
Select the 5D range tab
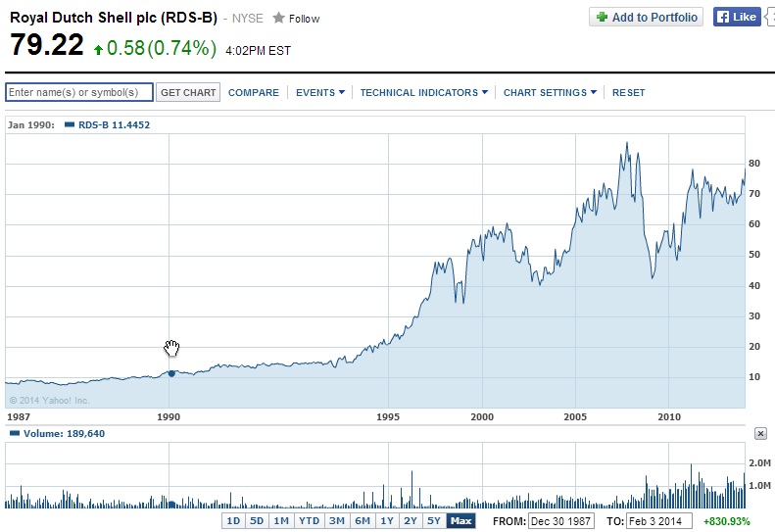(x=257, y=520)
